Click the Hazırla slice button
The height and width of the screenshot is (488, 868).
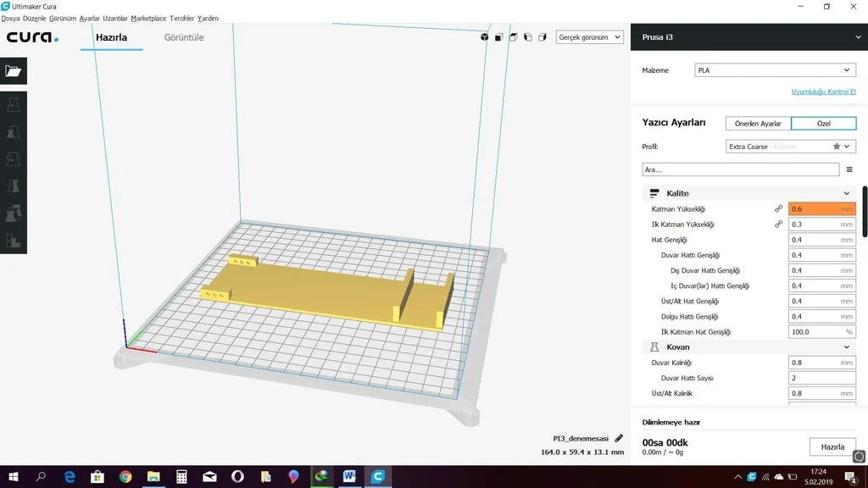(x=832, y=446)
